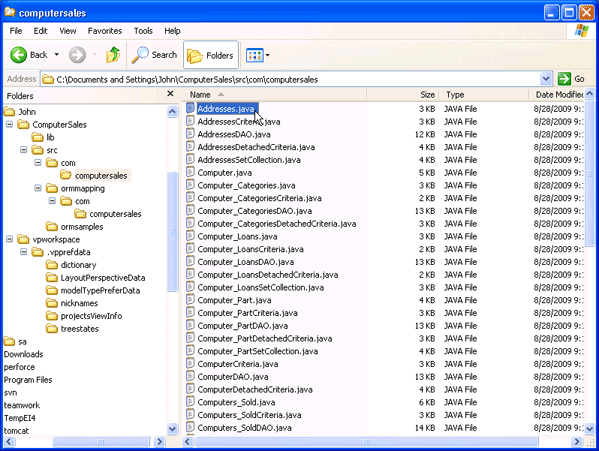Click the Go button
The height and width of the screenshot is (451, 599).
[571, 79]
